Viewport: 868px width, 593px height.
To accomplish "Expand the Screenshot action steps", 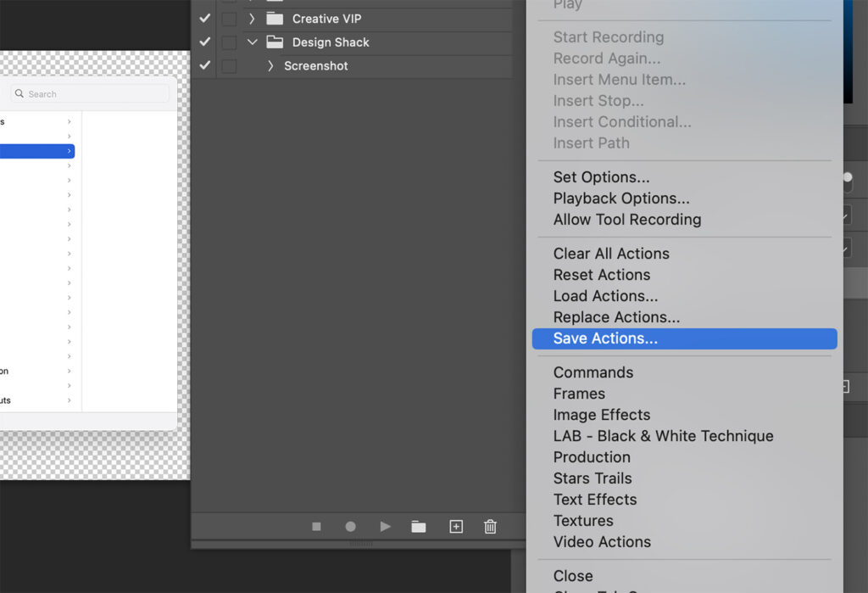I will coord(270,66).
